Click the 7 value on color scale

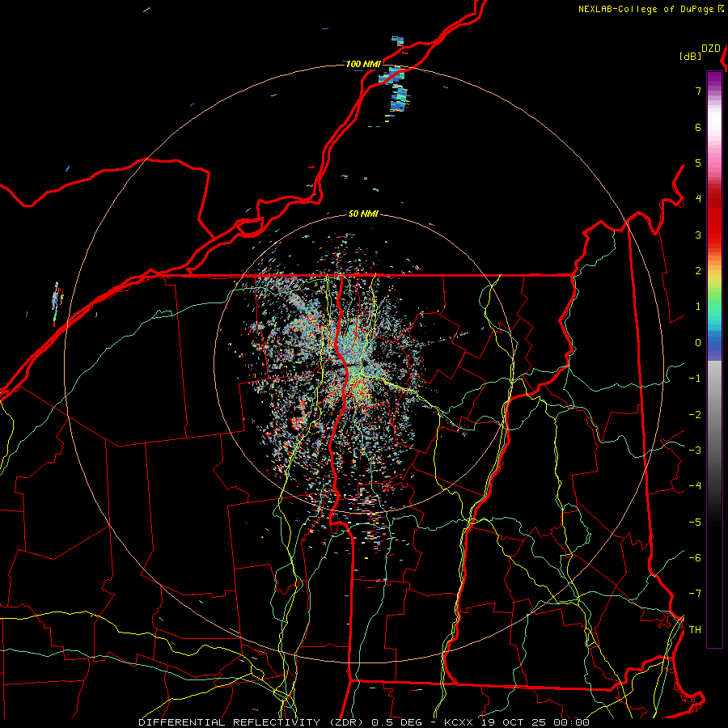click(x=698, y=91)
